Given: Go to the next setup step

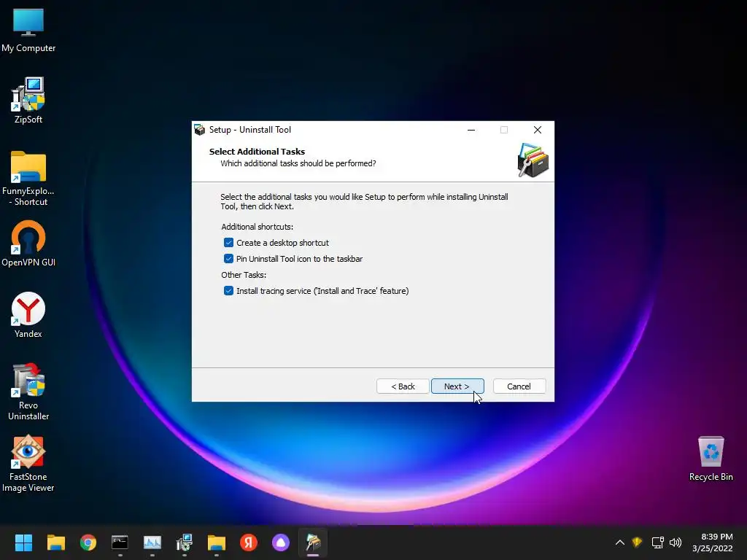Looking at the screenshot, I should [457, 386].
